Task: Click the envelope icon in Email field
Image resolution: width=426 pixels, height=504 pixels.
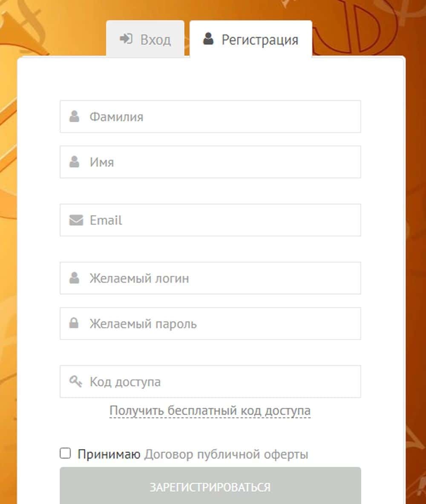Action: 76,220
